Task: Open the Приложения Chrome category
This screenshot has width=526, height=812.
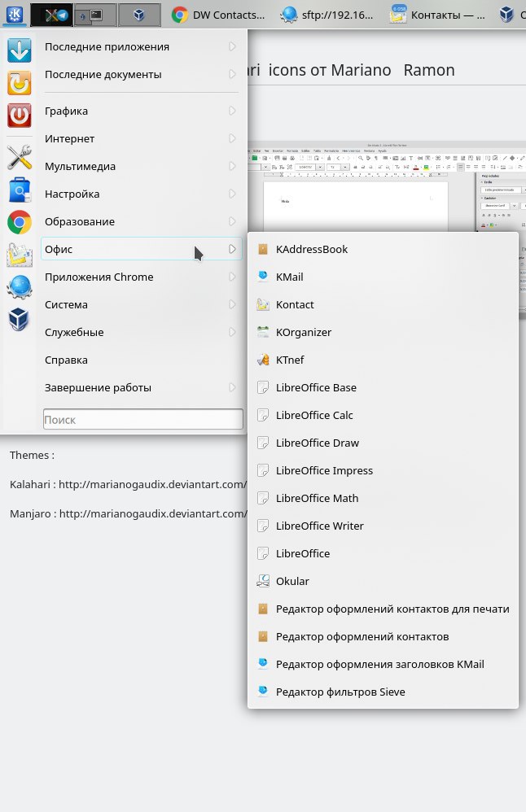Action: pos(141,277)
